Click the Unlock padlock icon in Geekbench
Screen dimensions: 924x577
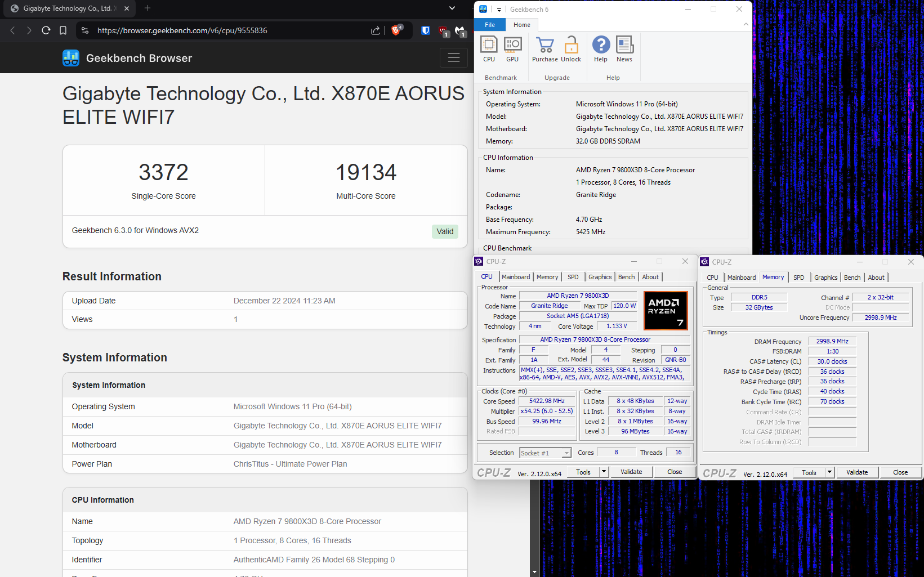(571, 49)
